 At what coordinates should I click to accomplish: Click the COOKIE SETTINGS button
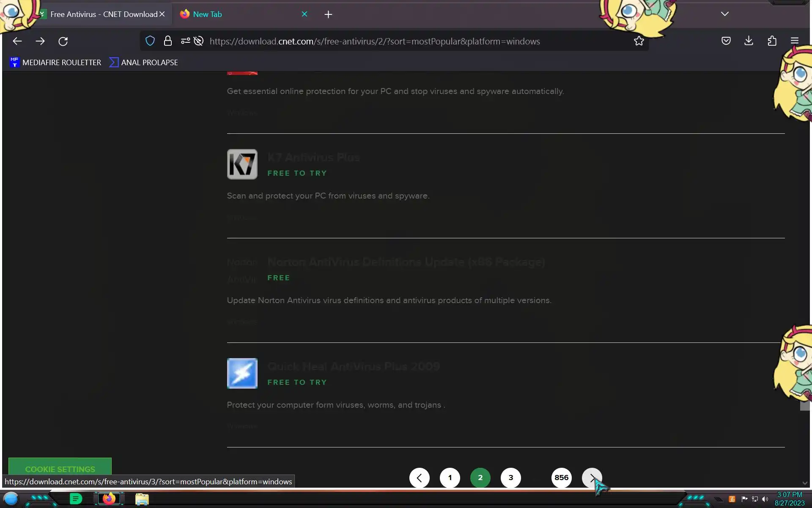[60, 468]
